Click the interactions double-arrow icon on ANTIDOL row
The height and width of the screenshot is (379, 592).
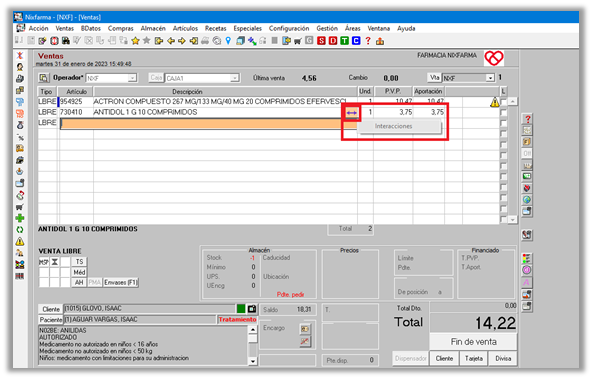[x=352, y=112]
